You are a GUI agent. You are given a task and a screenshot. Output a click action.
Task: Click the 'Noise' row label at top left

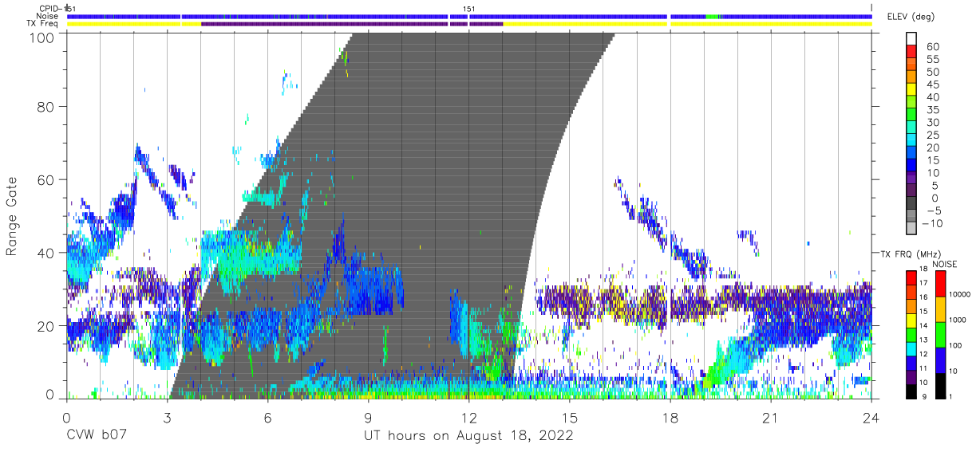point(48,16)
